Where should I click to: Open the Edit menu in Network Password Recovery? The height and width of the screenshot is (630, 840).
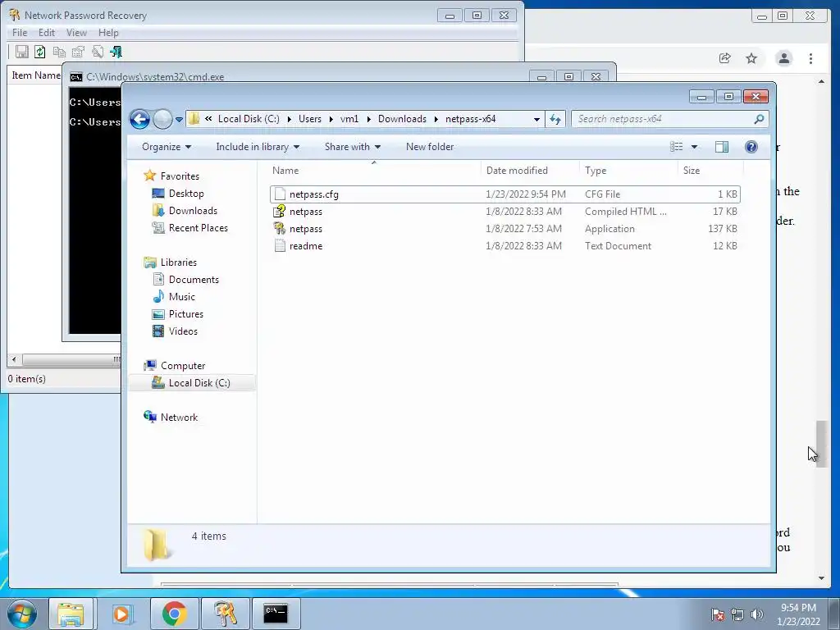point(47,33)
